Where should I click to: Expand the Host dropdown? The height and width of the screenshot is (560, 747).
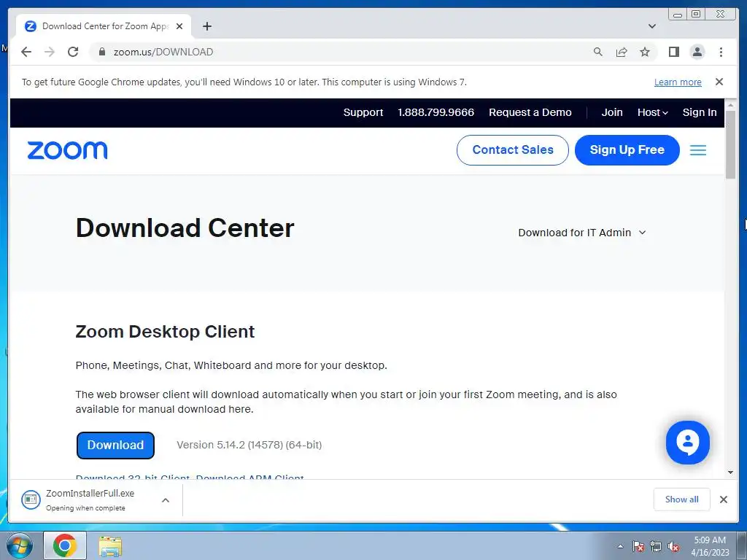tap(653, 112)
